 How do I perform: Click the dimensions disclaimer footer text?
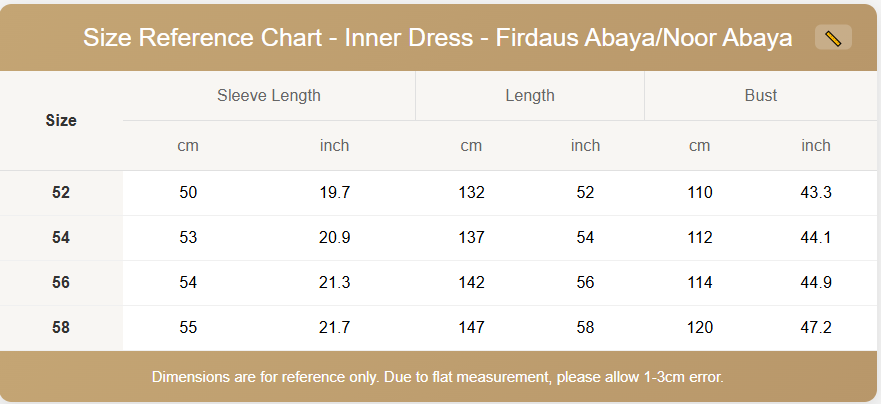click(437, 377)
